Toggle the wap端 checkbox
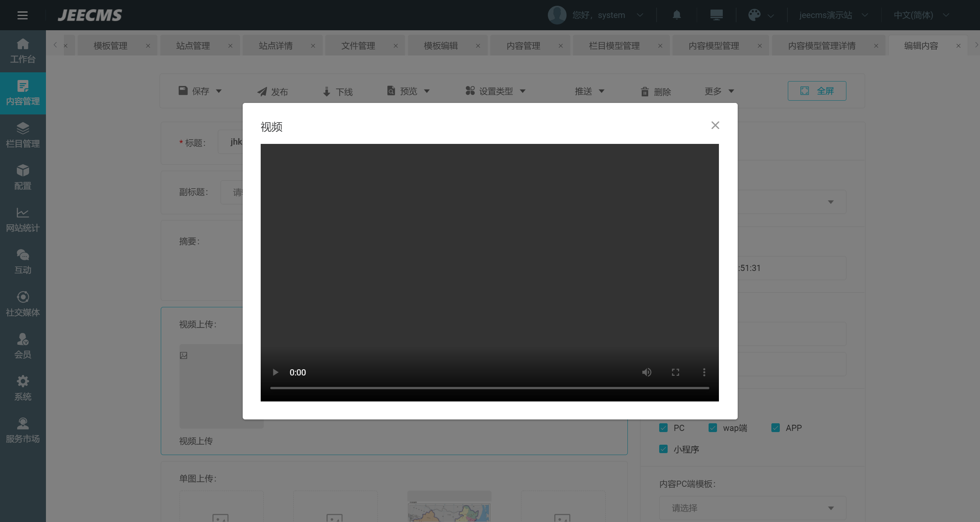 pos(712,428)
